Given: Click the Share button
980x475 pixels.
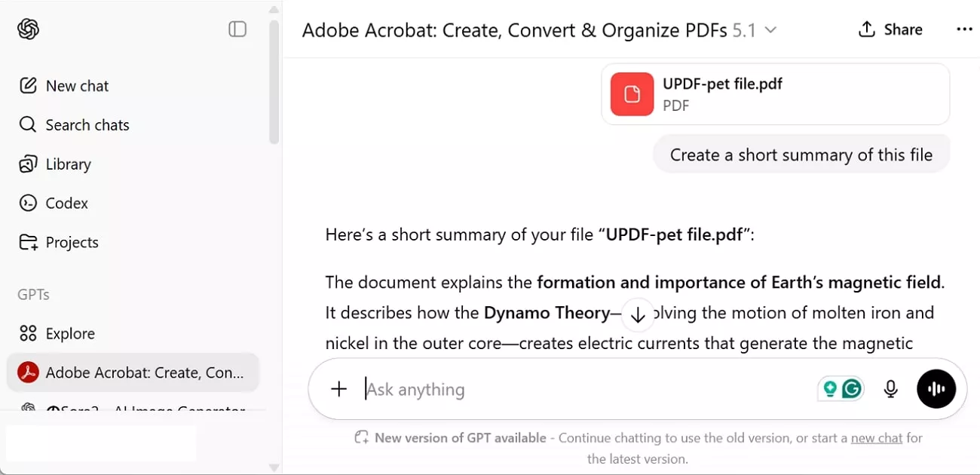Looking at the screenshot, I should point(890,29).
